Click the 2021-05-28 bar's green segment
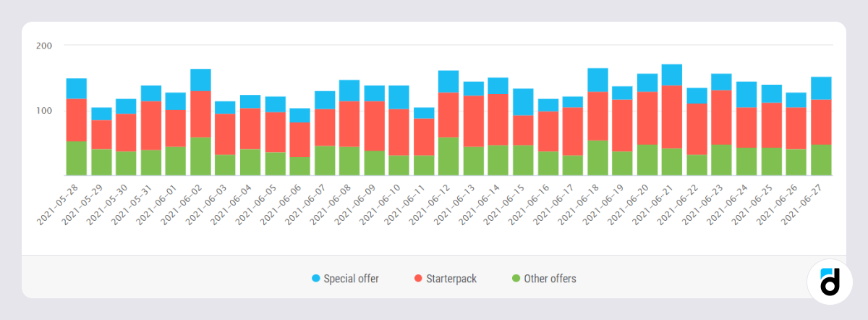The width and height of the screenshot is (868, 320). tap(77, 158)
